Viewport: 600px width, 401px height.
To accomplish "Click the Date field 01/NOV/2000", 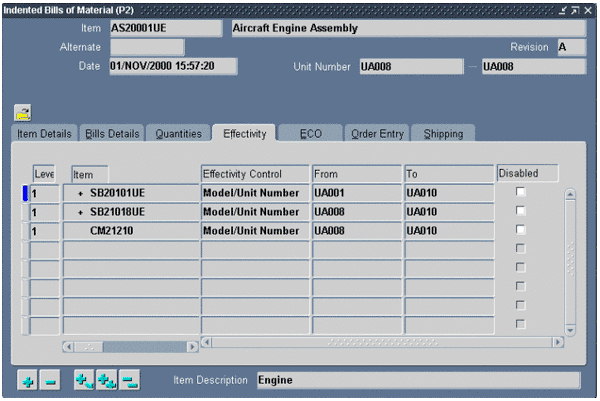I will [x=173, y=66].
